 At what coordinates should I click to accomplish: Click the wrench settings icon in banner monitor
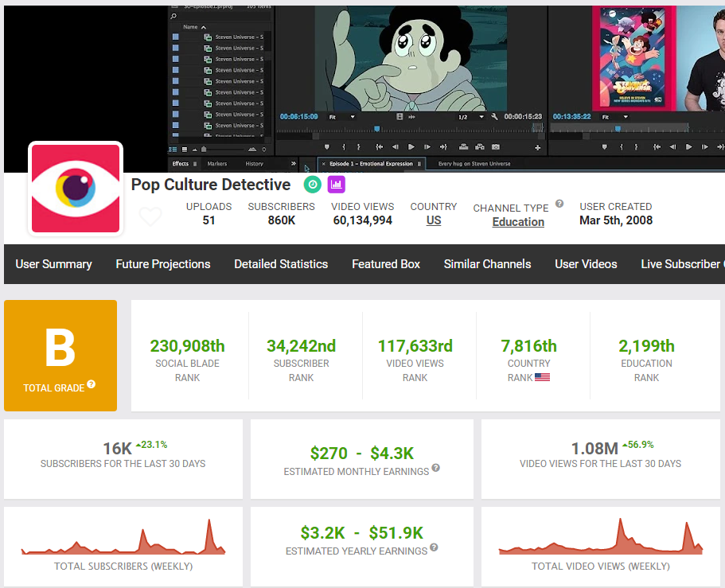click(495, 116)
